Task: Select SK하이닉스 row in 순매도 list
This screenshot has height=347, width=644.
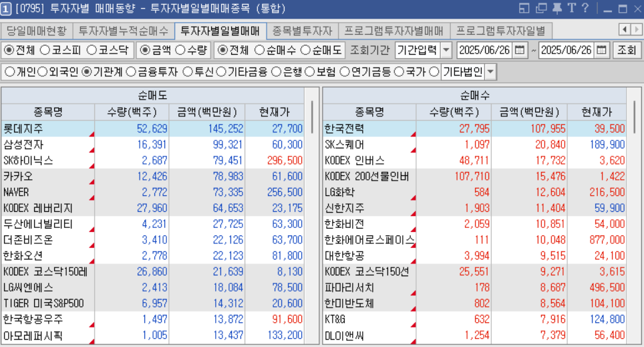Action: (x=153, y=160)
